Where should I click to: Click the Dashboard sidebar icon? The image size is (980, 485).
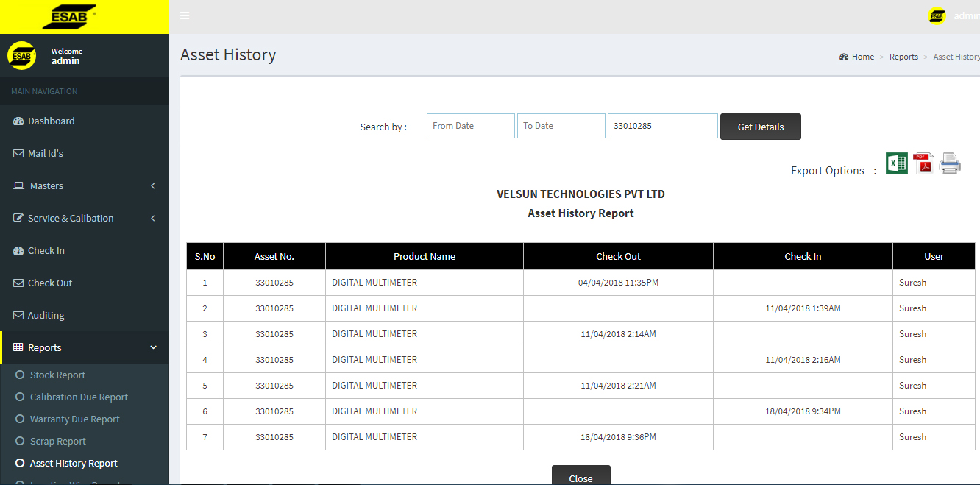(x=18, y=121)
